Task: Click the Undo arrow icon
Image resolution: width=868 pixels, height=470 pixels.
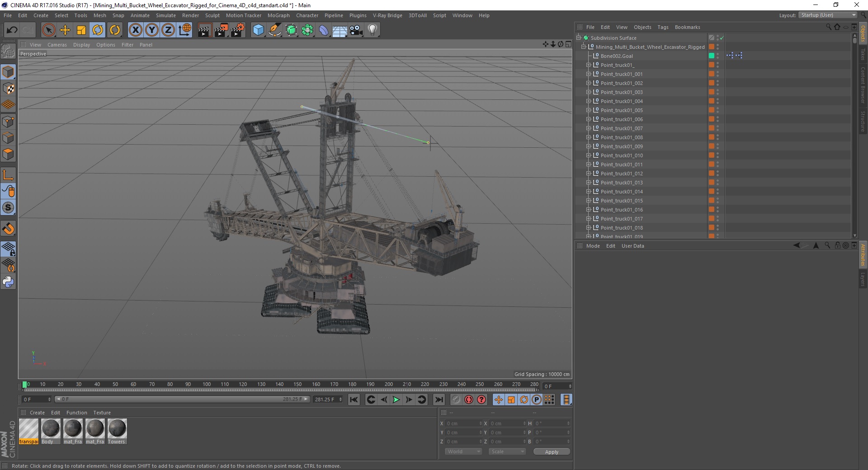Action: [x=12, y=30]
